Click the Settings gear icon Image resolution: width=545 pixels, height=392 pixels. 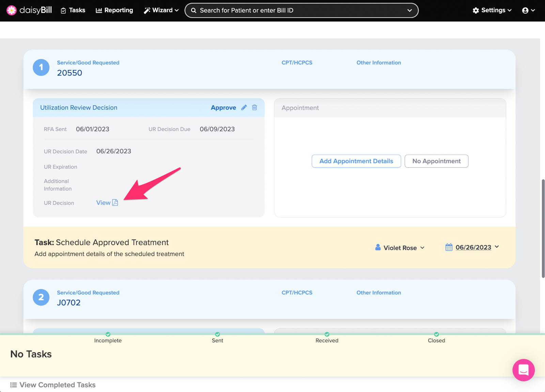(476, 11)
